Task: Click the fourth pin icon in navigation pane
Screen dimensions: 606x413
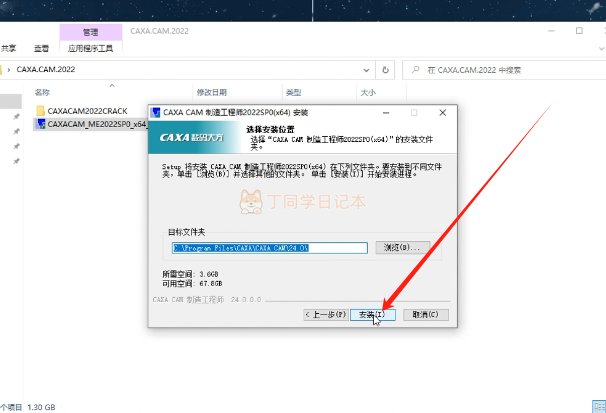Action: coord(16,161)
